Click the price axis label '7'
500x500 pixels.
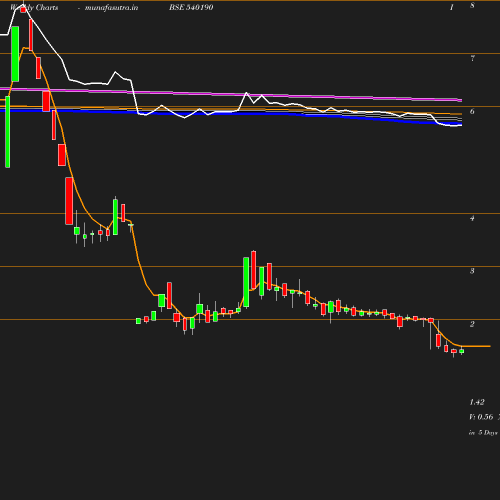tap(472, 58)
